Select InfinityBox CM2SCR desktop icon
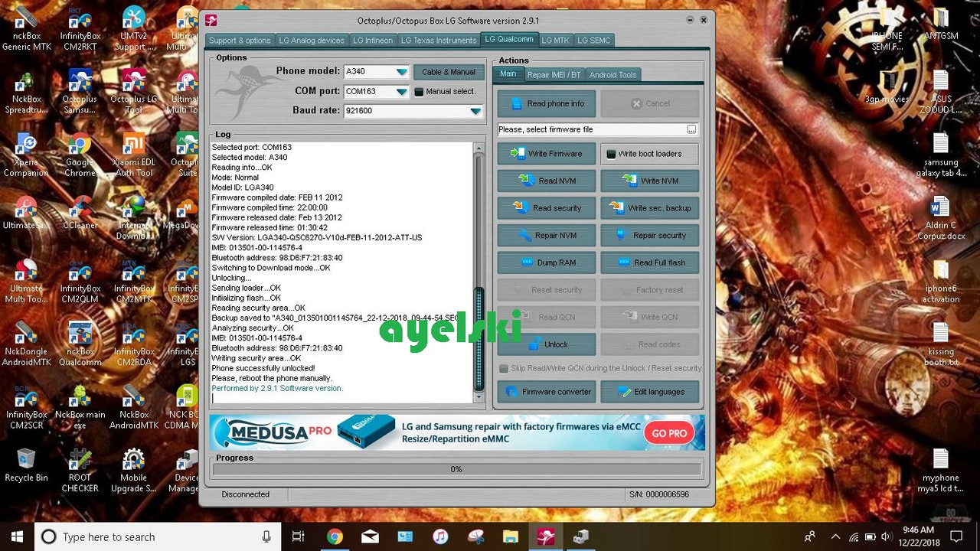Viewport: 980px width, 551px height. coord(27,406)
